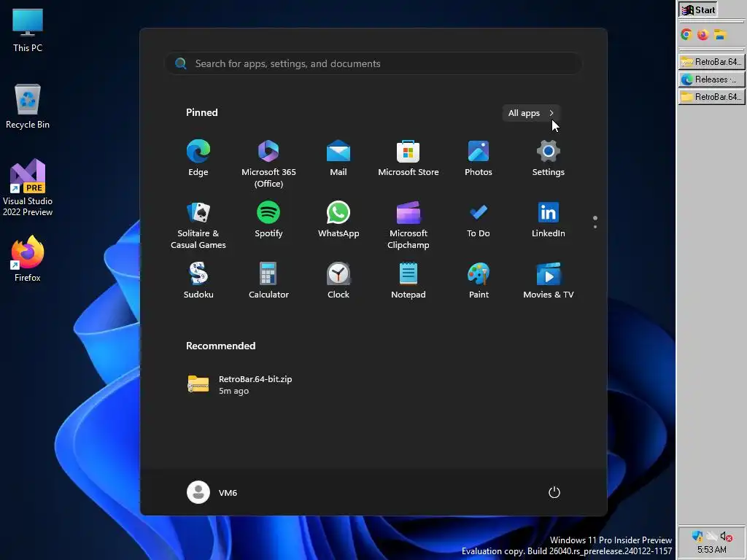Click the Start menu search field
747x560 pixels.
(373, 63)
